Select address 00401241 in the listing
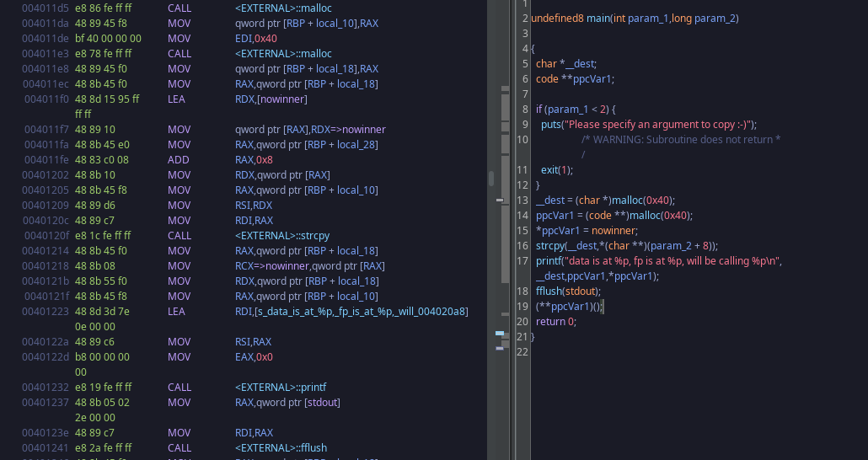Image resolution: width=868 pixels, height=460 pixels. coord(46,448)
